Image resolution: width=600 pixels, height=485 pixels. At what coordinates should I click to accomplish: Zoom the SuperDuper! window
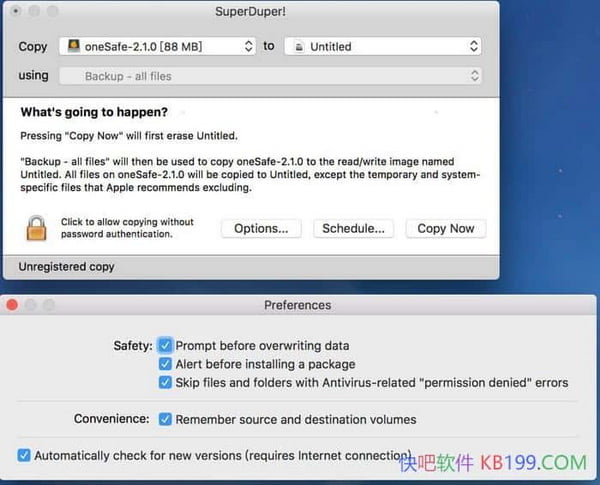(51, 10)
